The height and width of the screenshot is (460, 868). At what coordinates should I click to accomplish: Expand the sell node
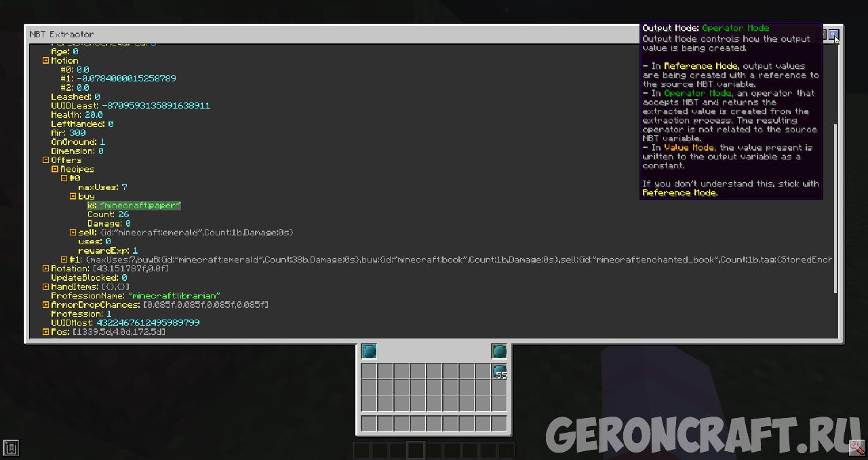tap(73, 233)
